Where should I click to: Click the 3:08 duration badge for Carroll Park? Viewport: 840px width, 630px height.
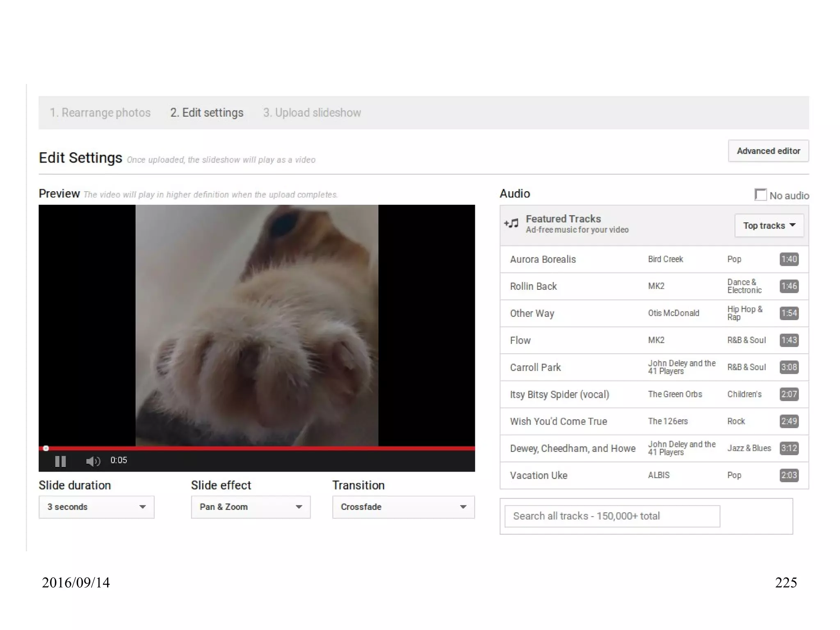(789, 367)
